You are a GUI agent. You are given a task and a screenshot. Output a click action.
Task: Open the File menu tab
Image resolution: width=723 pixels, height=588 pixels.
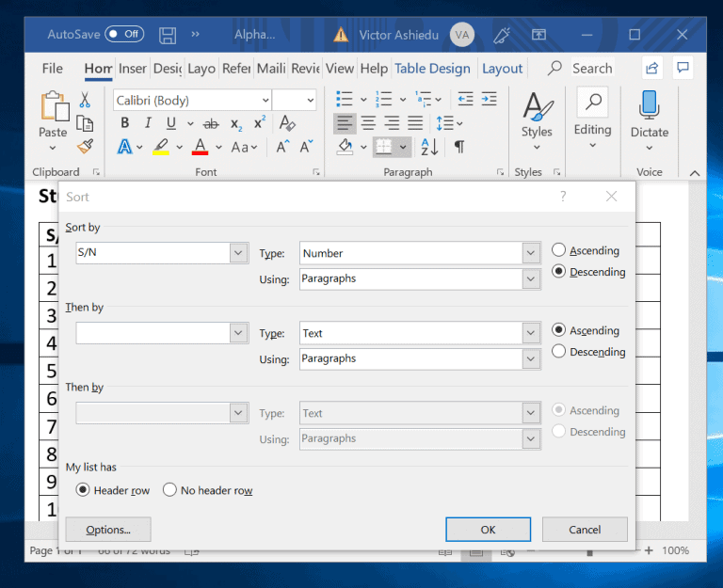pos(53,69)
